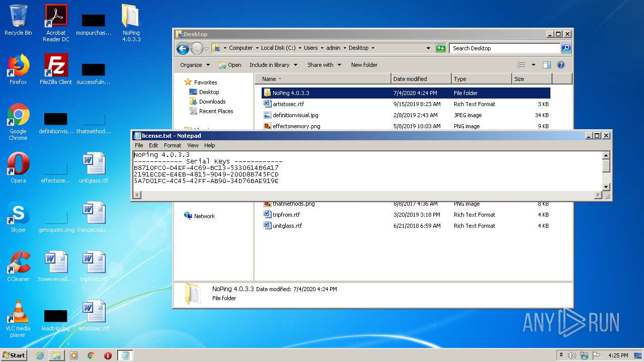Click Search Desktop input field

pyautogui.click(x=505, y=48)
